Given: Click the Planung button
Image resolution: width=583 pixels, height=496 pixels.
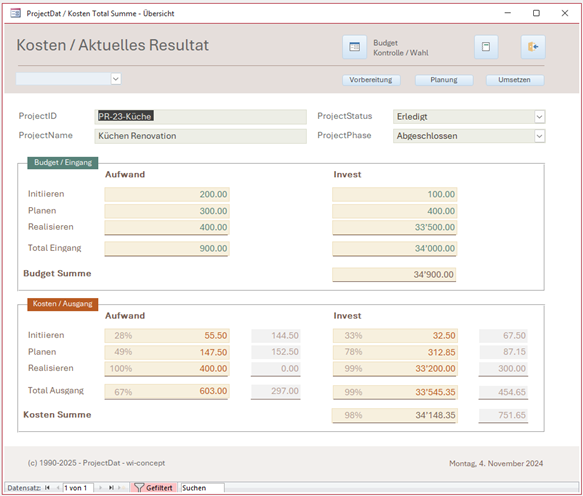Looking at the screenshot, I should pyautogui.click(x=444, y=80).
